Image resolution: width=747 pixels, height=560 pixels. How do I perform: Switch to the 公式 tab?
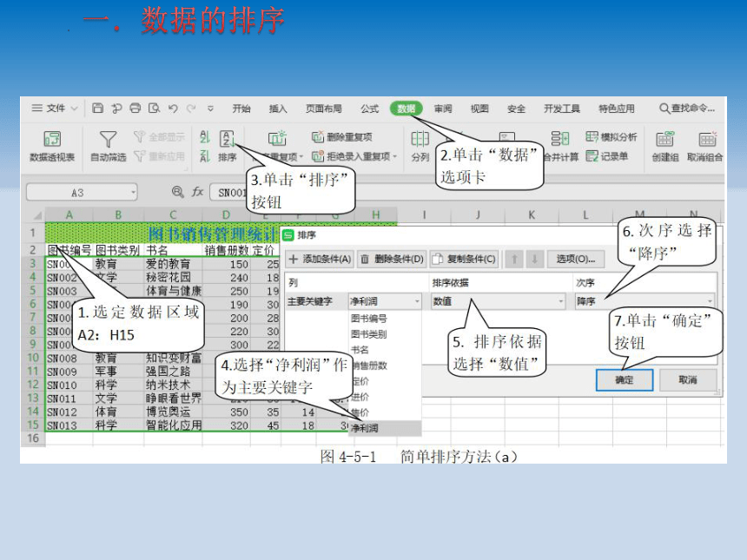pyautogui.click(x=369, y=109)
